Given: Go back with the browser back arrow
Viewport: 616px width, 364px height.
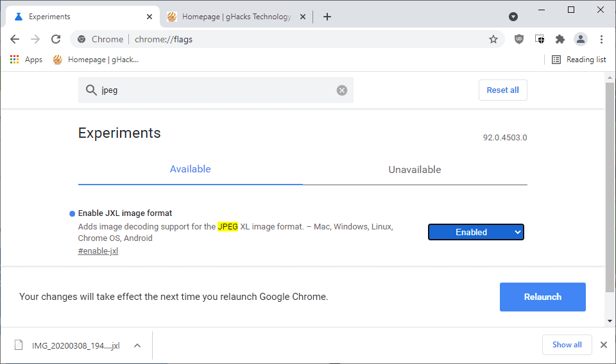Looking at the screenshot, I should (x=15, y=39).
